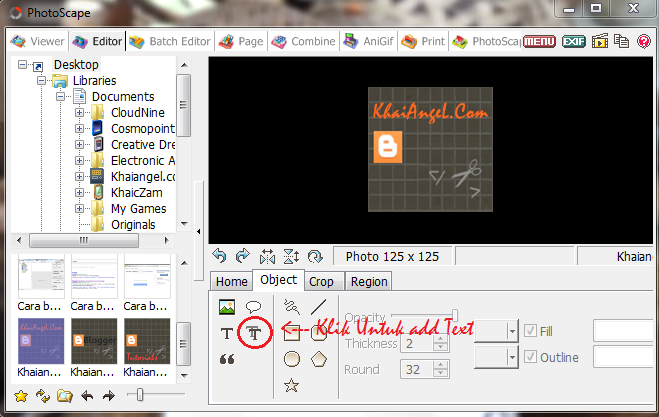The width and height of the screenshot is (659, 417).
Task: Select the Line draw tool
Action: point(319,307)
